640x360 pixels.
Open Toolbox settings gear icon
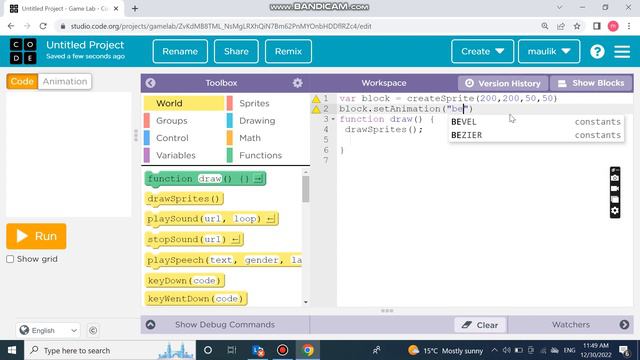pos(298,83)
